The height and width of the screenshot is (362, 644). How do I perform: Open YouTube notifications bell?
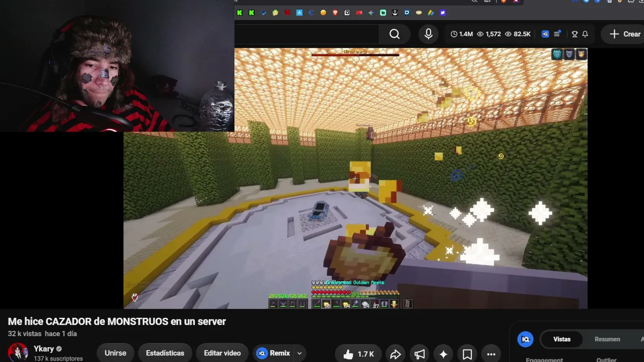point(585,34)
